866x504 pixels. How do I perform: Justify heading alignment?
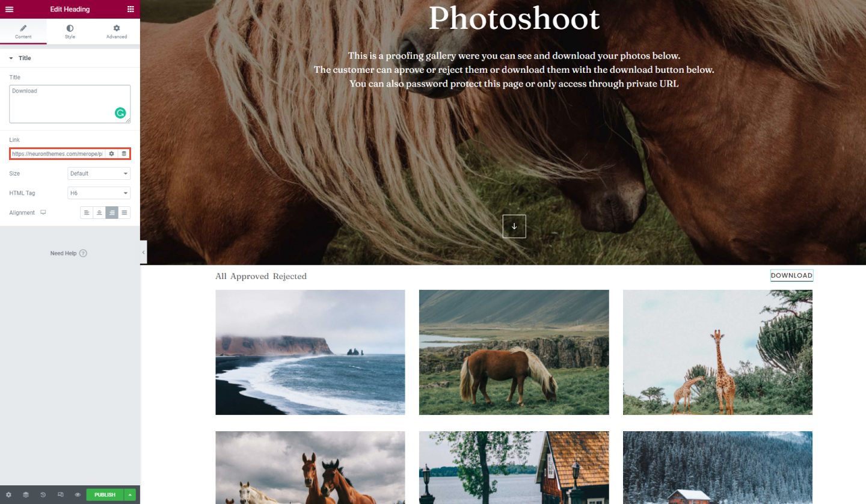point(124,212)
